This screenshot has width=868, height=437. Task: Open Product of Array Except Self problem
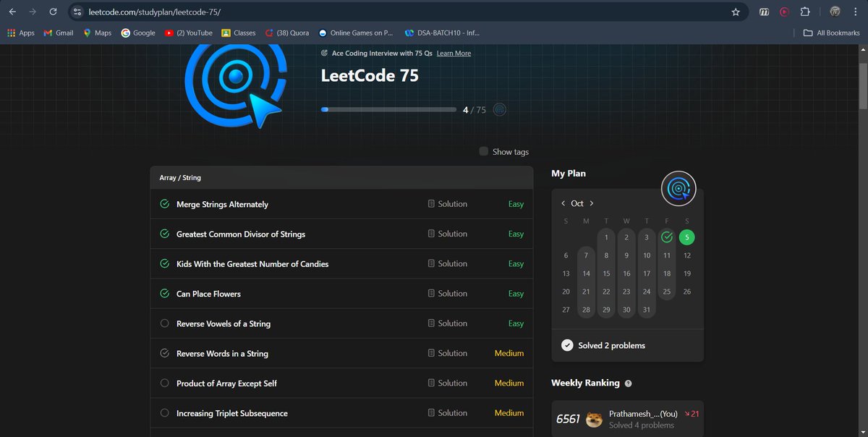click(226, 383)
